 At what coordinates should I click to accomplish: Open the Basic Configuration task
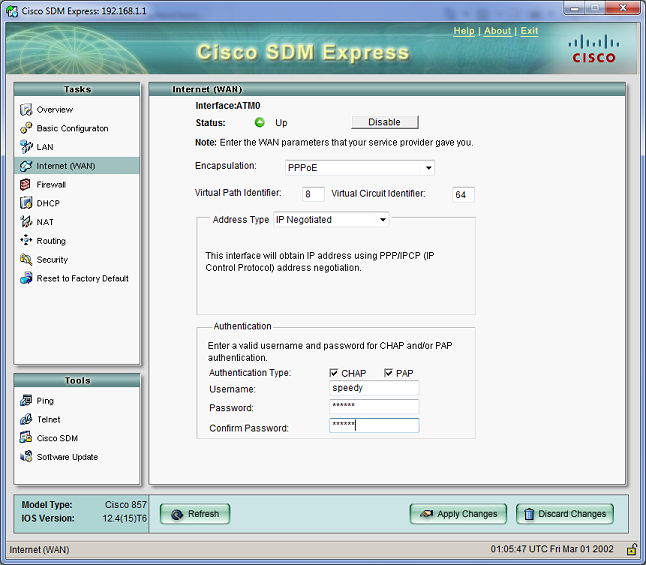[x=73, y=128]
